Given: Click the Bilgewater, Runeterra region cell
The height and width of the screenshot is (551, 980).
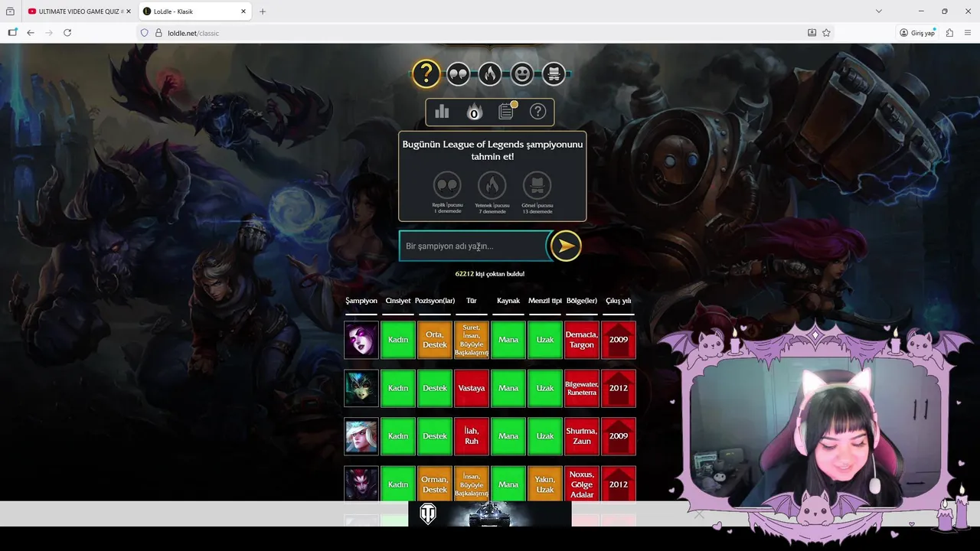Looking at the screenshot, I should point(582,388).
